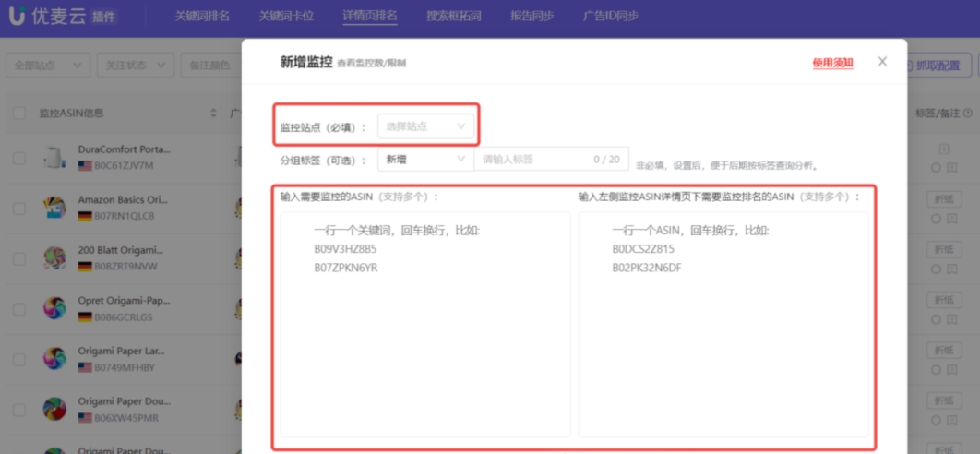The image size is (980, 454).
Task: Check the B06XW45PMR row checkbox
Action: (x=19, y=410)
